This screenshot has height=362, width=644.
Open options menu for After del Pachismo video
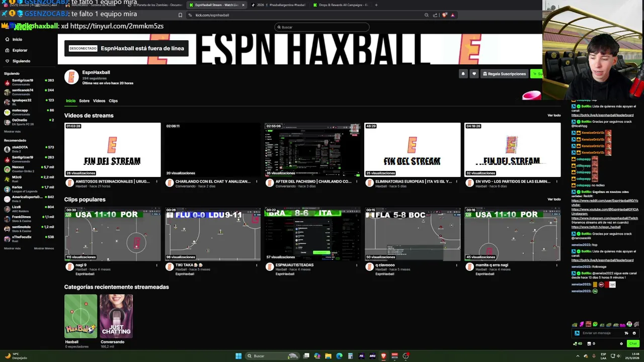click(357, 182)
